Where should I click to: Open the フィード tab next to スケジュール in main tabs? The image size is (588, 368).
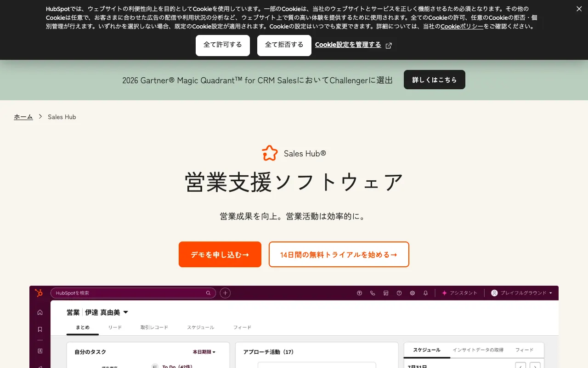click(x=242, y=328)
